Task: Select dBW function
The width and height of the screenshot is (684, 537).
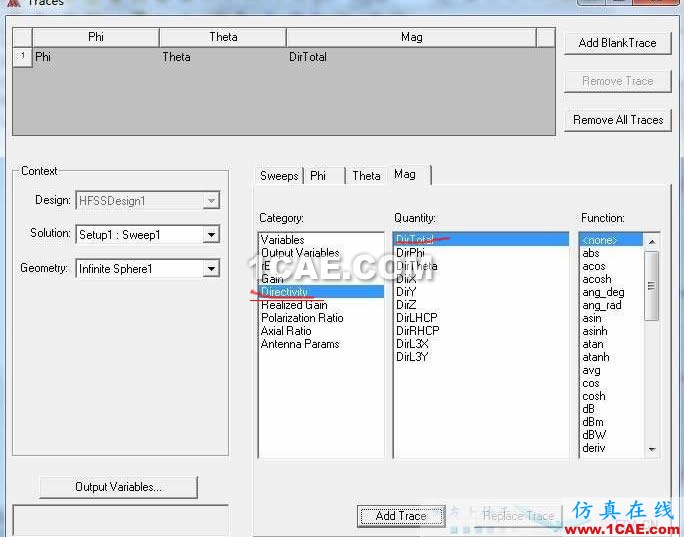Action: click(x=611, y=435)
